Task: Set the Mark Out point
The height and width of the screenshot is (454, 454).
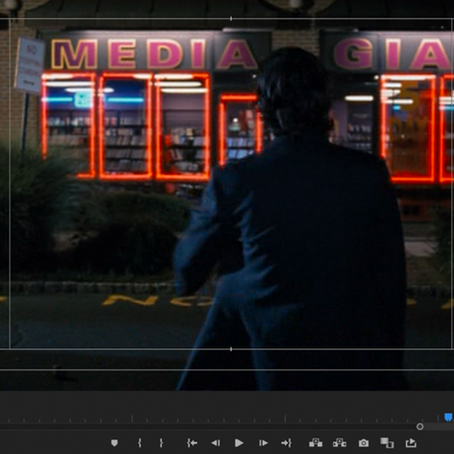Action: (x=161, y=443)
